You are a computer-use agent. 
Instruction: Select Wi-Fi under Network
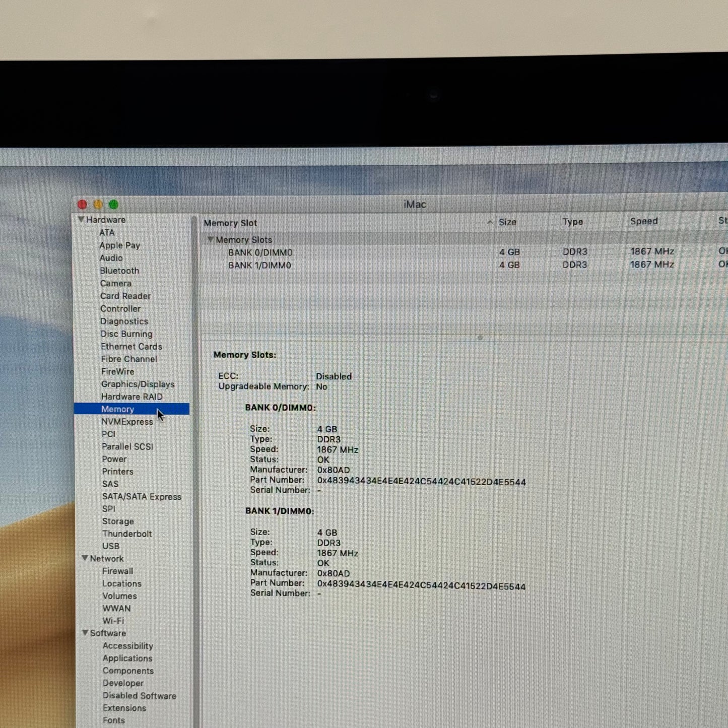pyautogui.click(x=113, y=621)
